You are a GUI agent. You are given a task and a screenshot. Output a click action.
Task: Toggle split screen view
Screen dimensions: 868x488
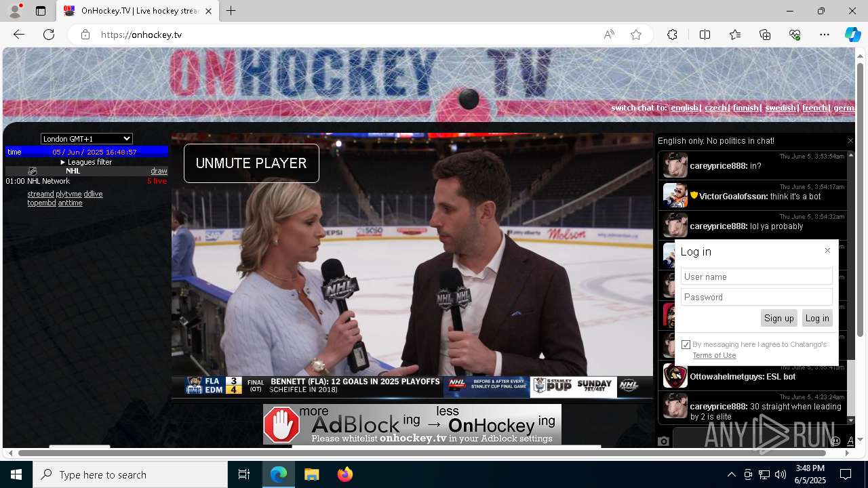(705, 35)
